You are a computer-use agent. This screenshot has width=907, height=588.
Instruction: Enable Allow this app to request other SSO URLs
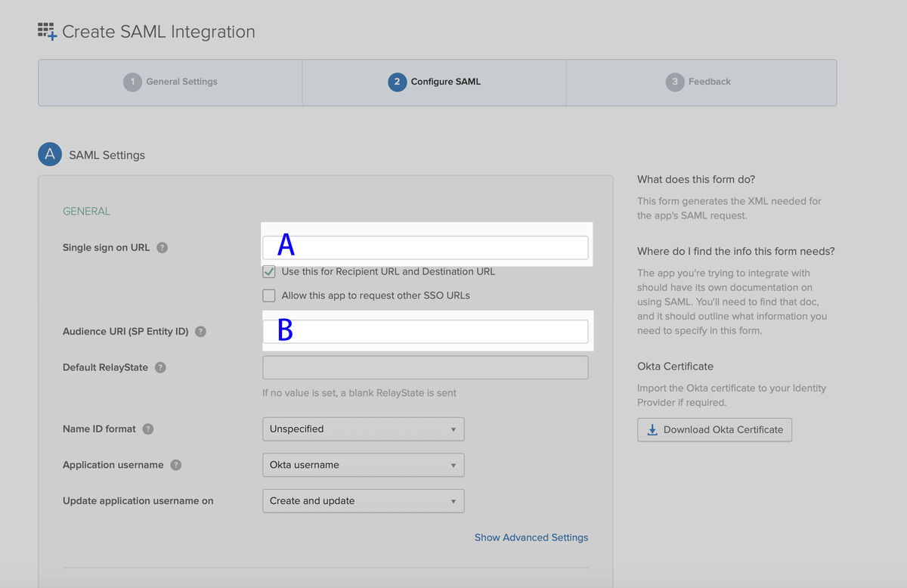coord(268,295)
